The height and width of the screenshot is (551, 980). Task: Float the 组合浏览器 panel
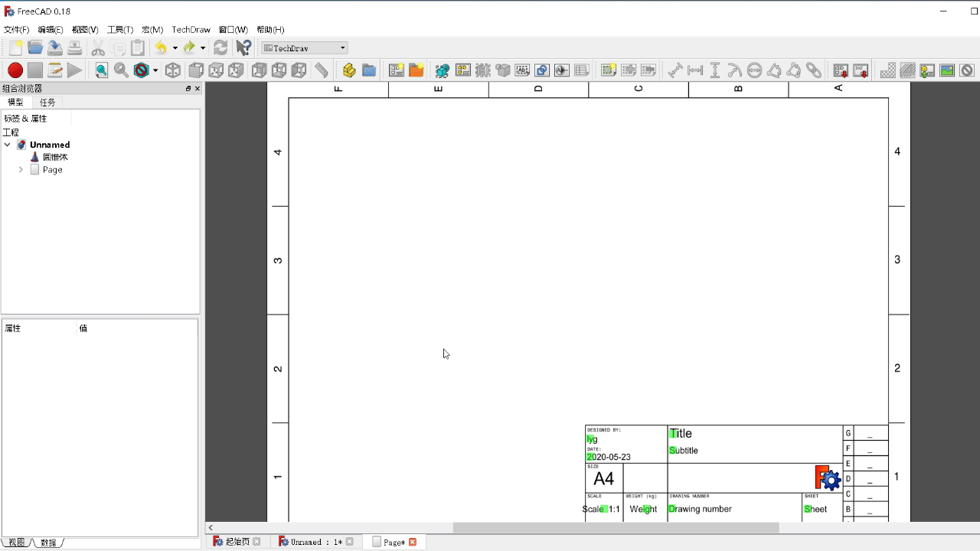pyautogui.click(x=188, y=89)
